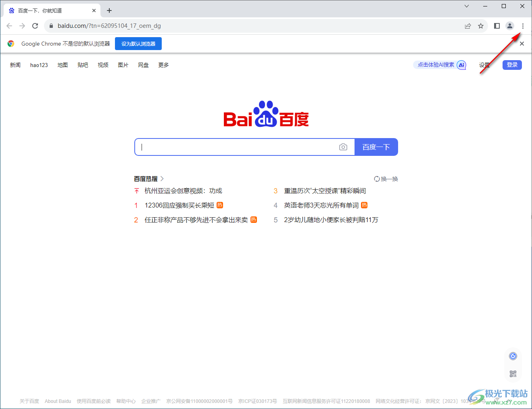Open hot search 英语老师3天忘光所有单词
The image size is (532, 409).
coord(321,206)
